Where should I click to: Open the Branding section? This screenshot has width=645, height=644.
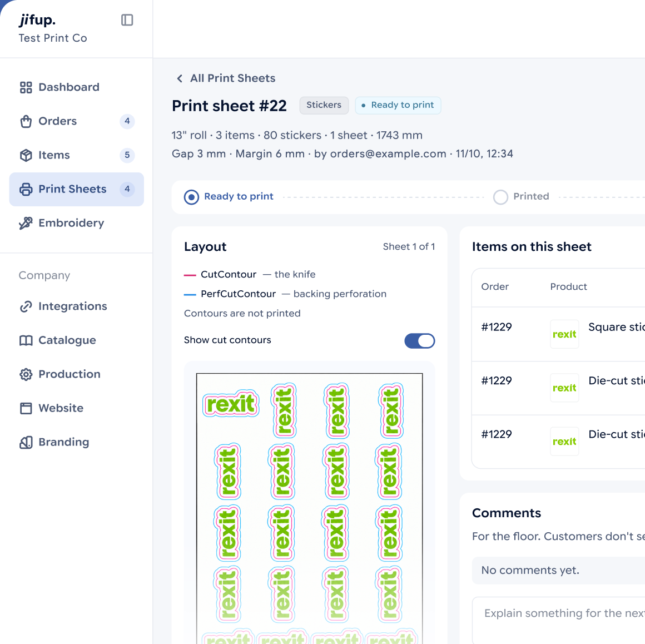(77, 442)
